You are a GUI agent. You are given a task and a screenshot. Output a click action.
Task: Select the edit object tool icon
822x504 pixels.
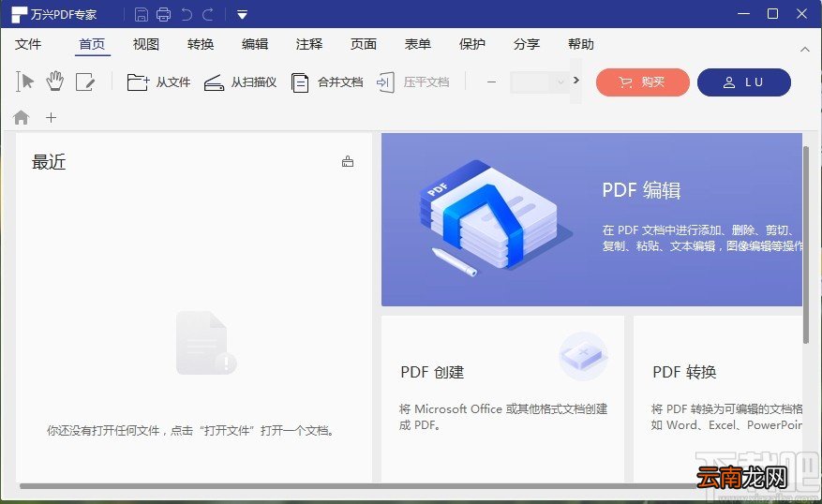tap(85, 82)
